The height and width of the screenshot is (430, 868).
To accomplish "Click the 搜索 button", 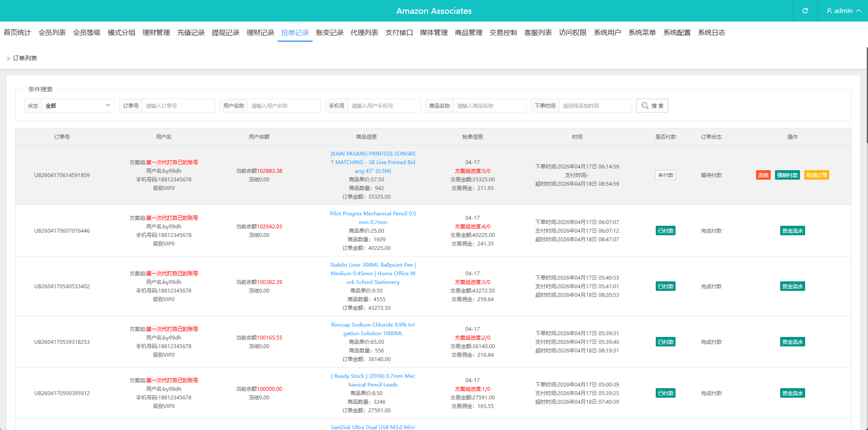I will (x=652, y=106).
